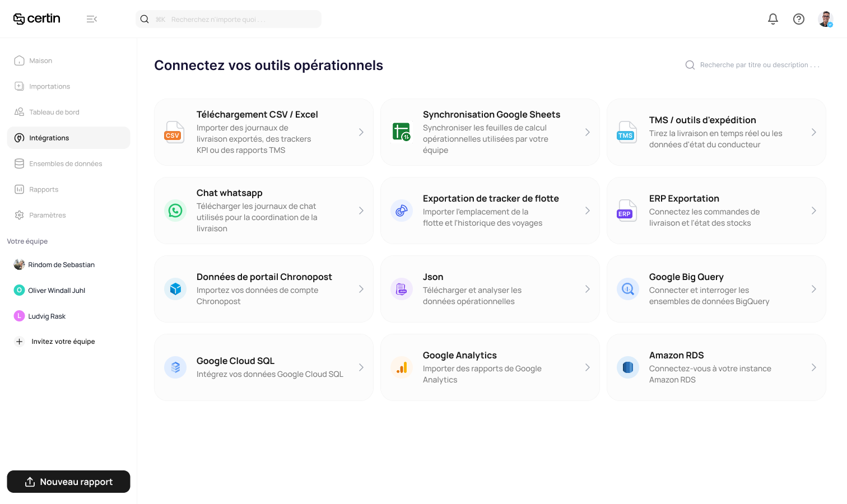Open Tableau de bord in sidebar
The height and width of the screenshot is (504, 847).
click(x=54, y=112)
